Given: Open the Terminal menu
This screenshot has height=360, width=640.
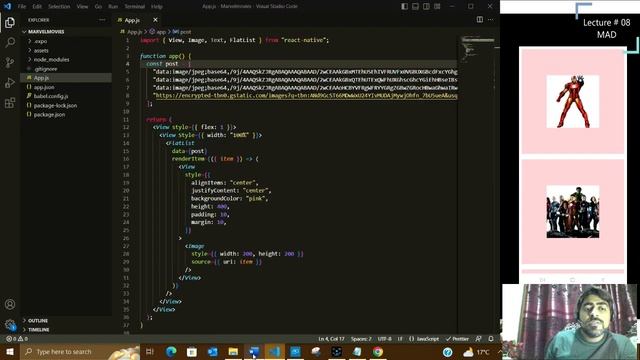Looking at the screenshot, I should pos(135,7).
